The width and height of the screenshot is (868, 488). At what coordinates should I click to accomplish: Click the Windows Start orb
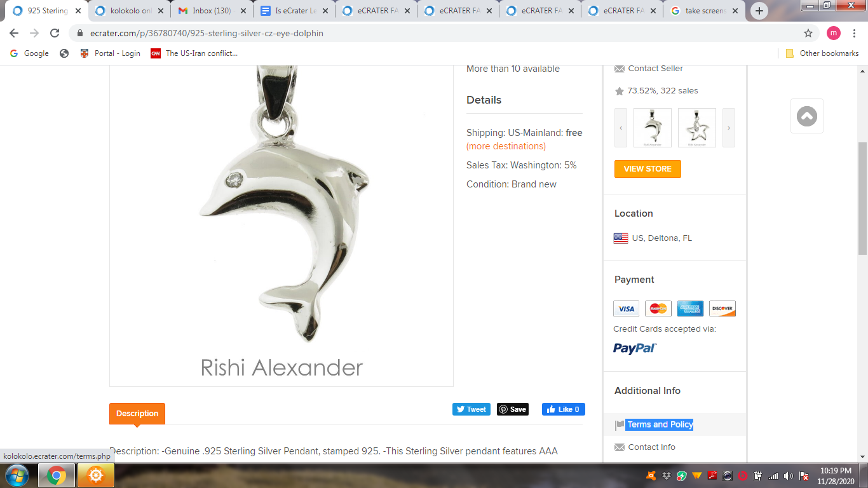click(17, 475)
